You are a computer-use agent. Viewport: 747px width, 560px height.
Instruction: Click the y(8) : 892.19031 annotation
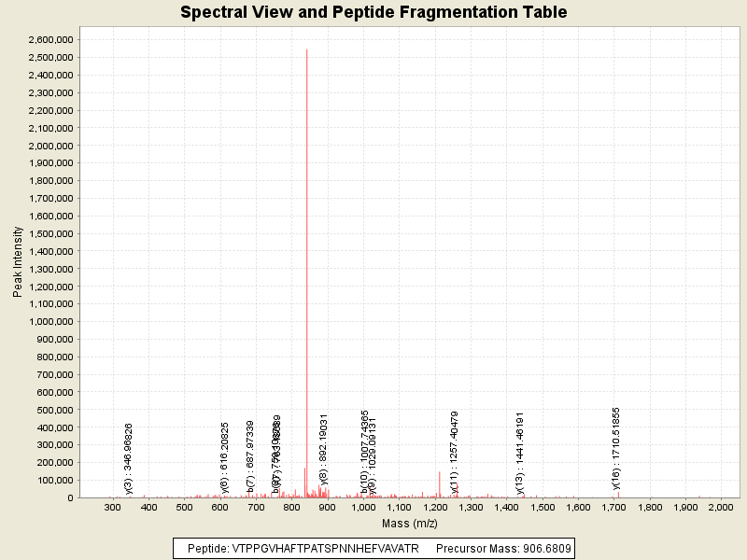coord(324,449)
